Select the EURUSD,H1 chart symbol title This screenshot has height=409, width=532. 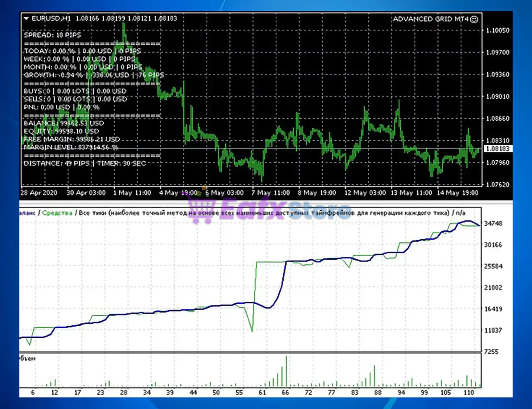point(51,18)
